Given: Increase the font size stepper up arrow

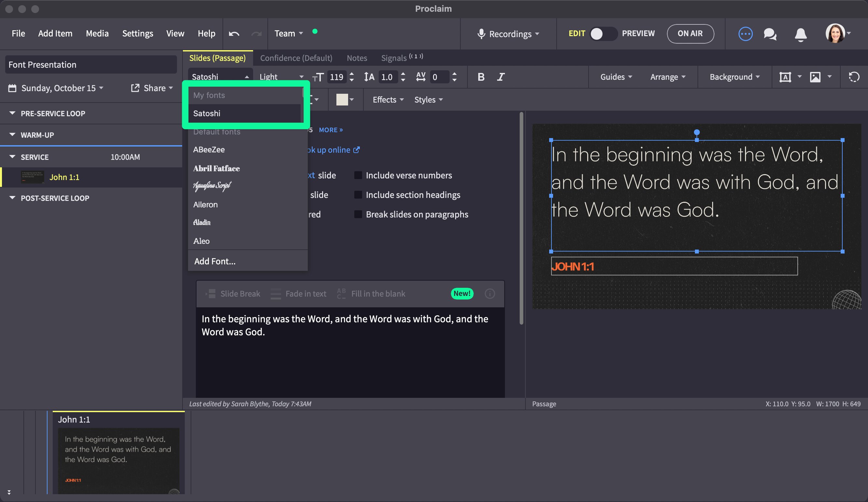Looking at the screenshot, I should 351,74.
